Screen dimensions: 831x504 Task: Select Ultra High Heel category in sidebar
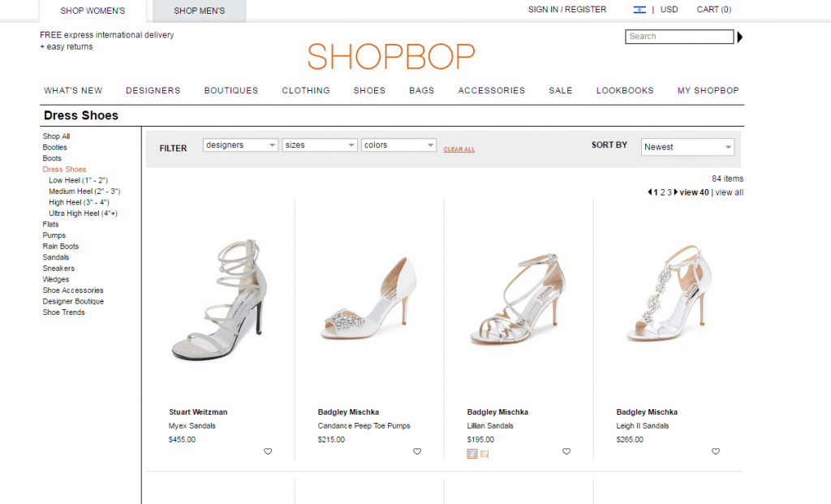coord(83,213)
